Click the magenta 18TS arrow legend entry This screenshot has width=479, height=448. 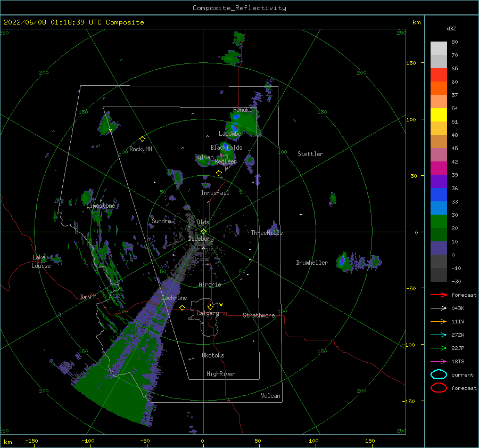coord(439,362)
